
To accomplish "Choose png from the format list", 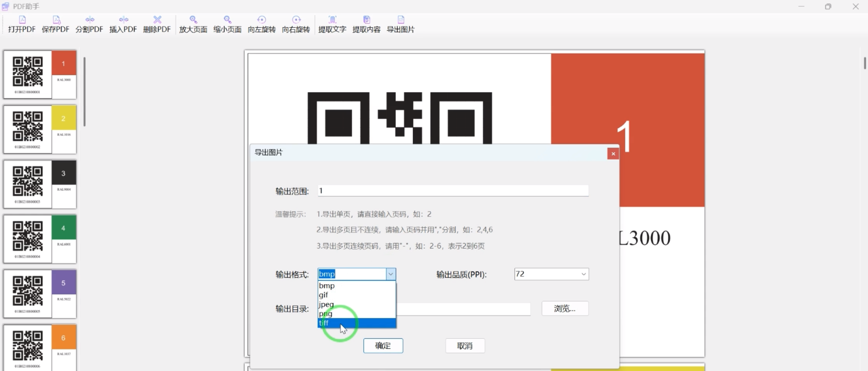I will [x=357, y=314].
